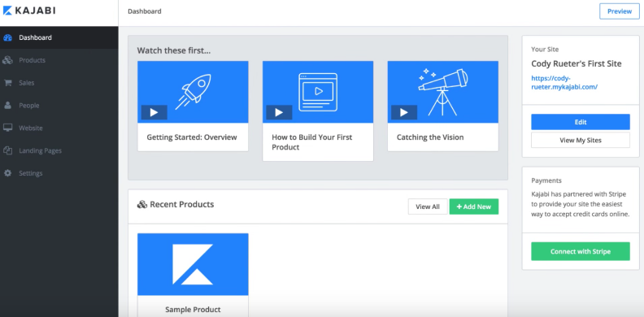
Task: Click the View My Sites button
Action: pos(581,140)
